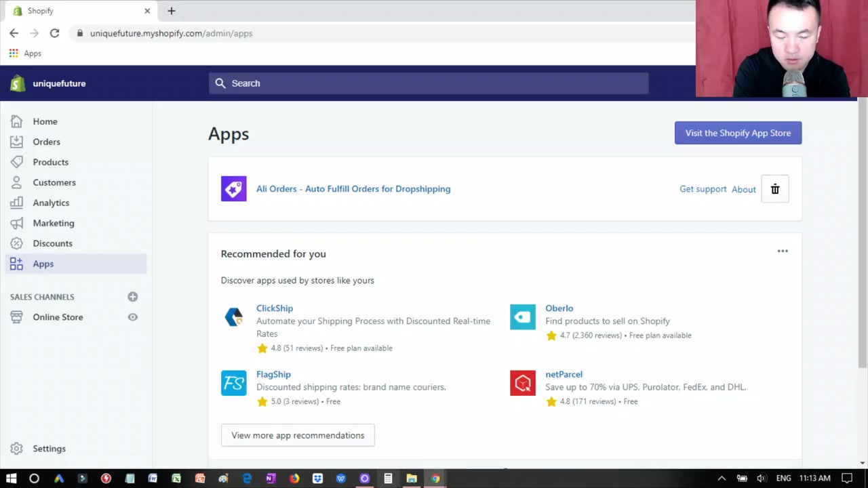Click the Shopify admin search field
Image resolution: width=868 pixels, height=488 pixels.
(x=429, y=83)
